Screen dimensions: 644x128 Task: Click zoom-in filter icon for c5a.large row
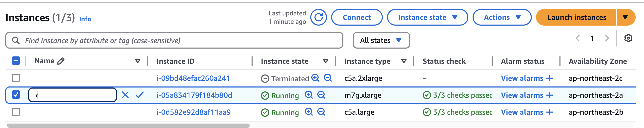pyautogui.click(x=309, y=112)
